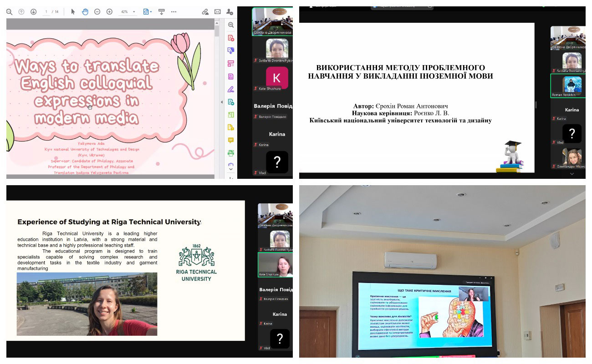Click the PDF page number field showing 1
The image size is (592, 364).
46,12
